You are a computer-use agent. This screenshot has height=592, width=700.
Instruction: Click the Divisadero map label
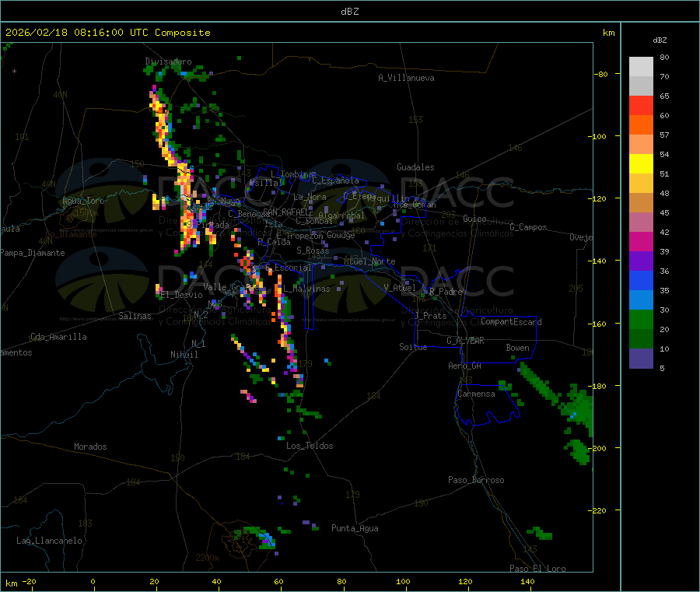[168, 61]
